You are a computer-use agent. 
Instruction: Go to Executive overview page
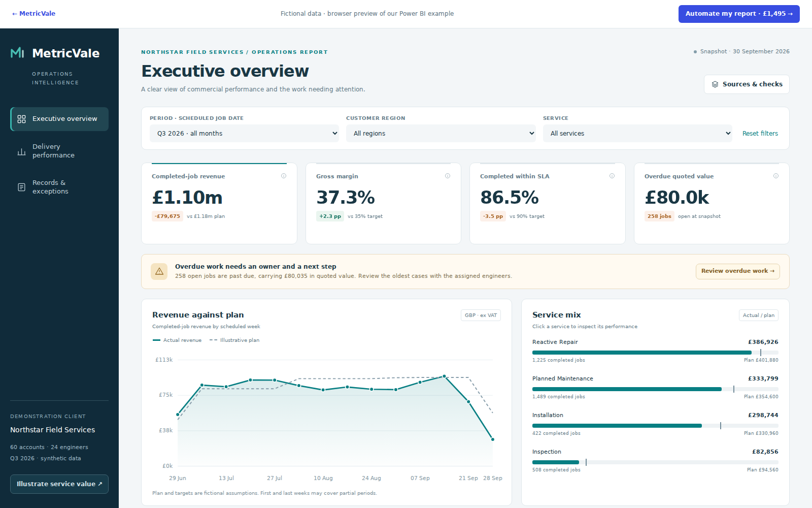tap(59, 119)
